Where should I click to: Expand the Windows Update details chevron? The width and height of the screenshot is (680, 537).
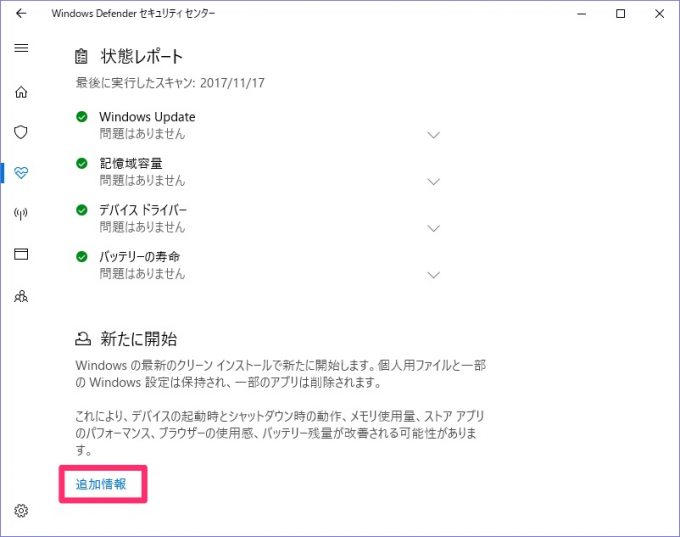pos(433,135)
